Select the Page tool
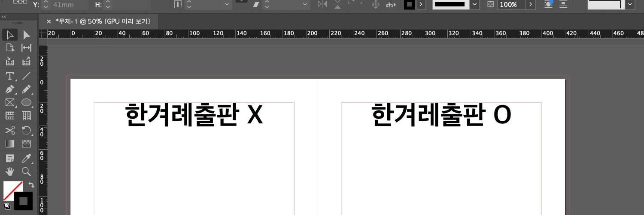 [x=10, y=48]
